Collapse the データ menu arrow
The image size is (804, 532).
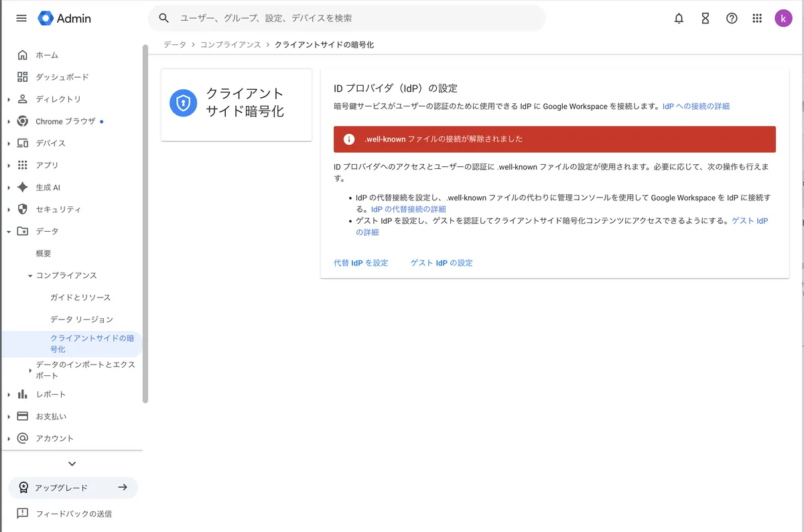[9, 232]
